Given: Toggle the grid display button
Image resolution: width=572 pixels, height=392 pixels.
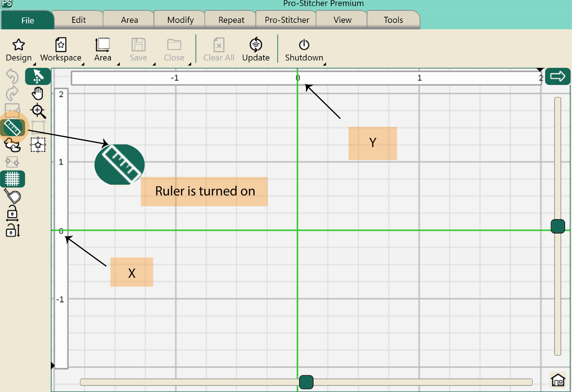Looking at the screenshot, I should click(x=12, y=179).
